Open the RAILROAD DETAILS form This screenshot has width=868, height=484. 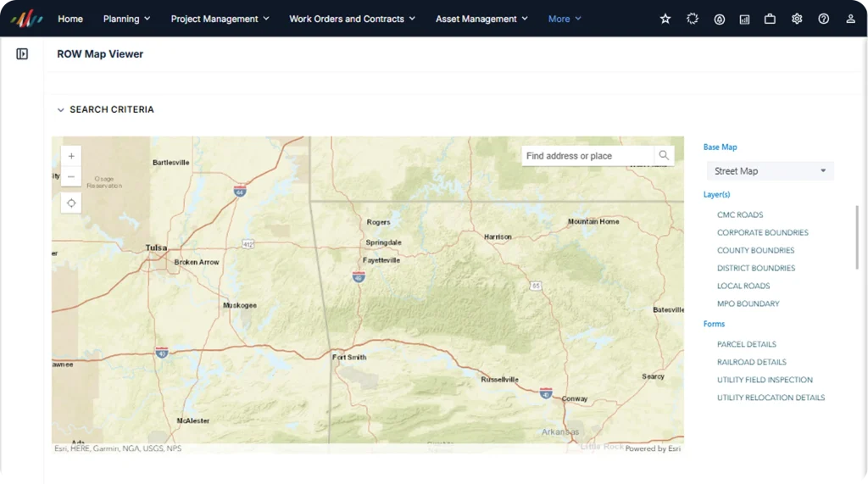pyautogui.click(x=752, y=362)
